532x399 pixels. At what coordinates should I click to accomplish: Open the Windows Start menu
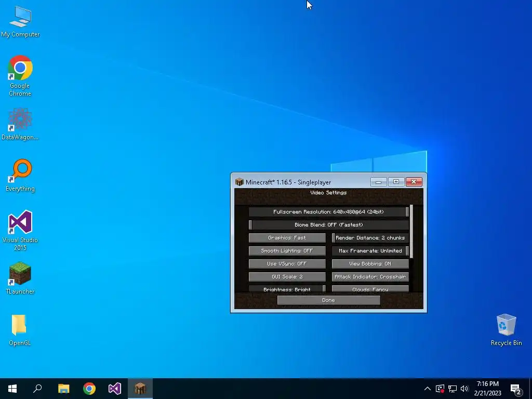click(x=12, y=389)
